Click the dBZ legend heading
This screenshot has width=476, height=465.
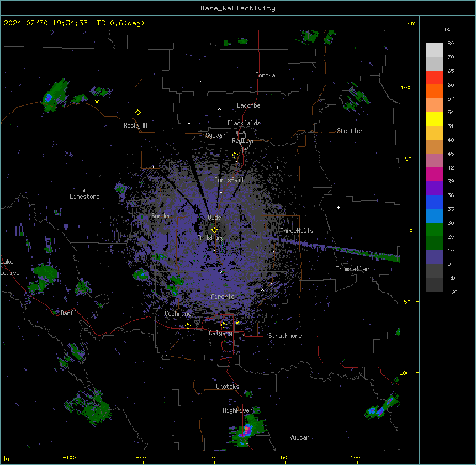point(447,30)
